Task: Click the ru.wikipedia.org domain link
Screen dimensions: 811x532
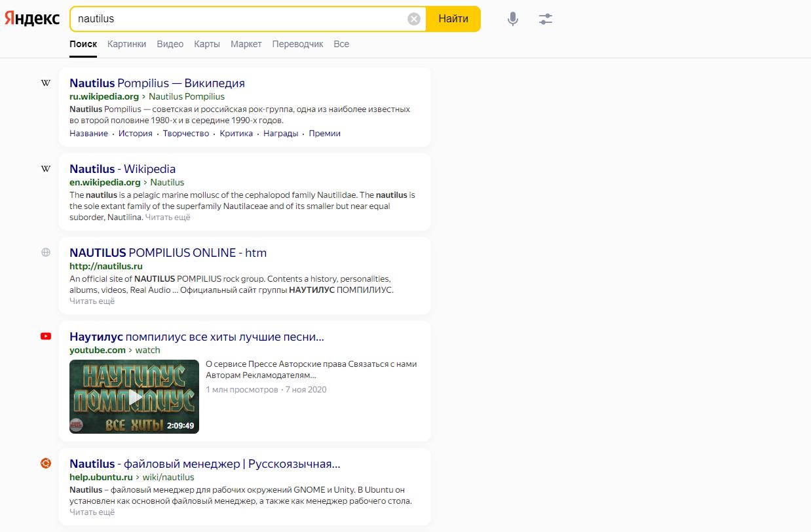Action: (x=104, y=96)
